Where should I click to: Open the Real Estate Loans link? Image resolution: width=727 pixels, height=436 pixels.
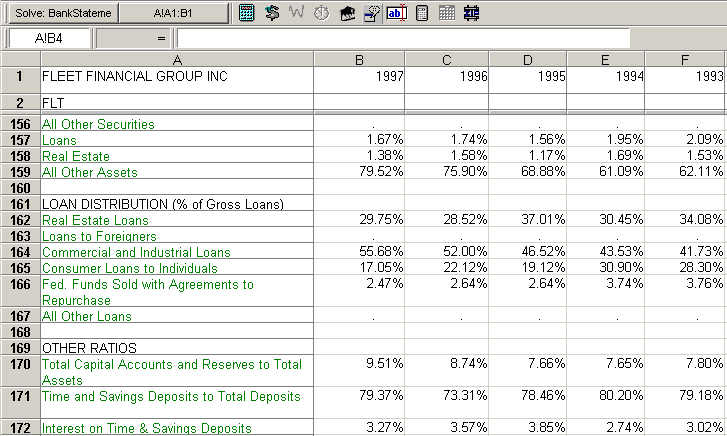pos(95,221)
